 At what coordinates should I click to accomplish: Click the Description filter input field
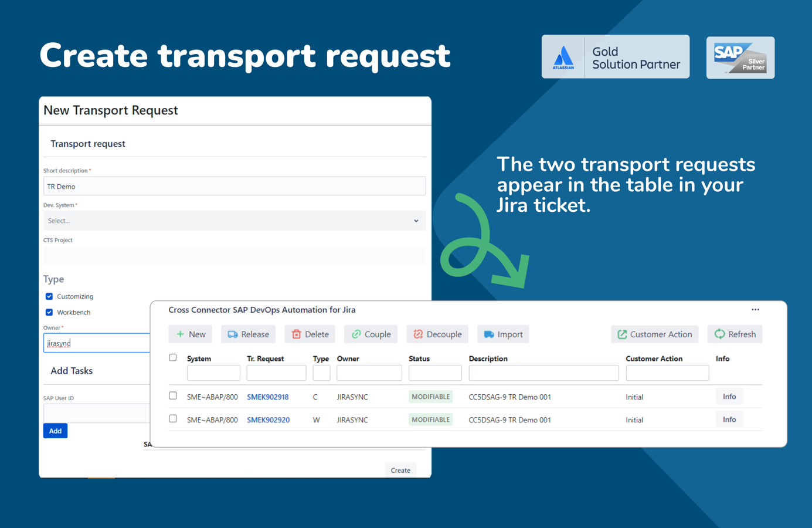(x=543, y=373)
